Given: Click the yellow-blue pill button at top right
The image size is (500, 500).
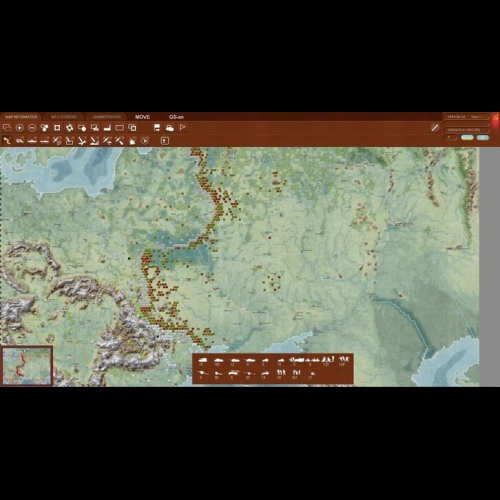Looking at the screenshot, I should coord(467,137).
